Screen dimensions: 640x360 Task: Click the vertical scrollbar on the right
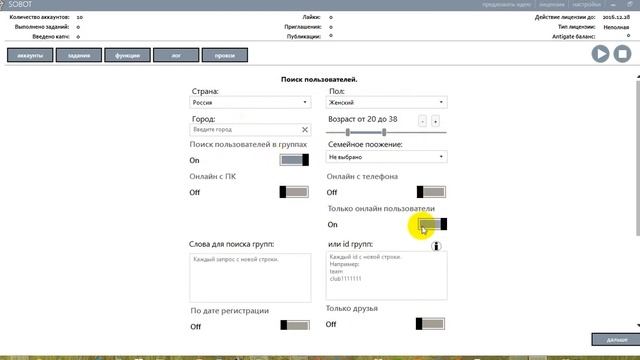pos(638,158)
